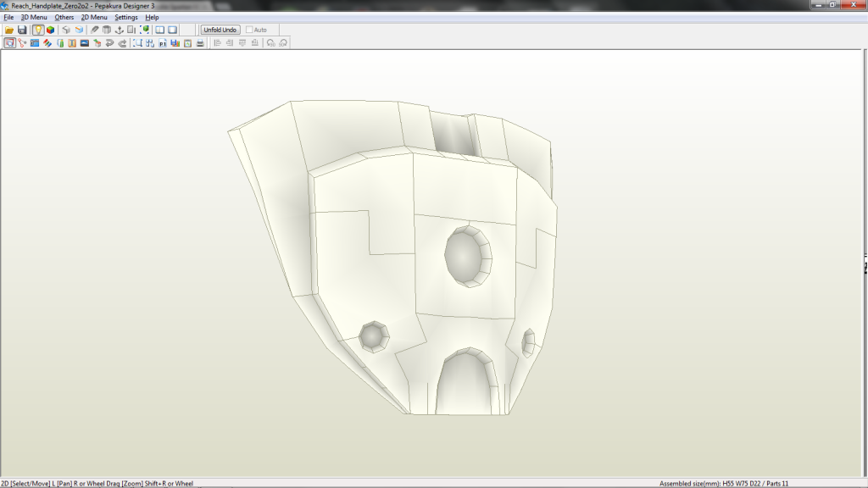Viewport: 868px width, 488px height.
Task: Switch to the single-pane view icon
Action: click(173, 30)
